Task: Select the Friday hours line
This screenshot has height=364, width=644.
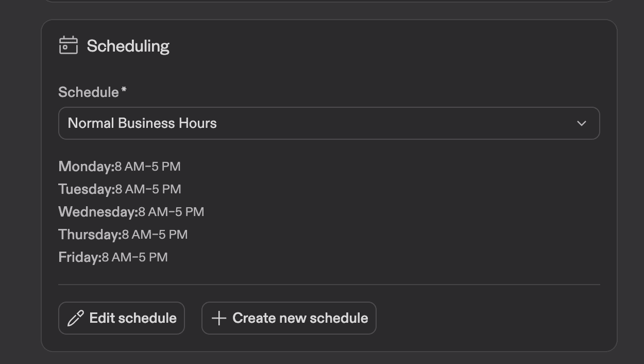Action: (x=113, y=257)
